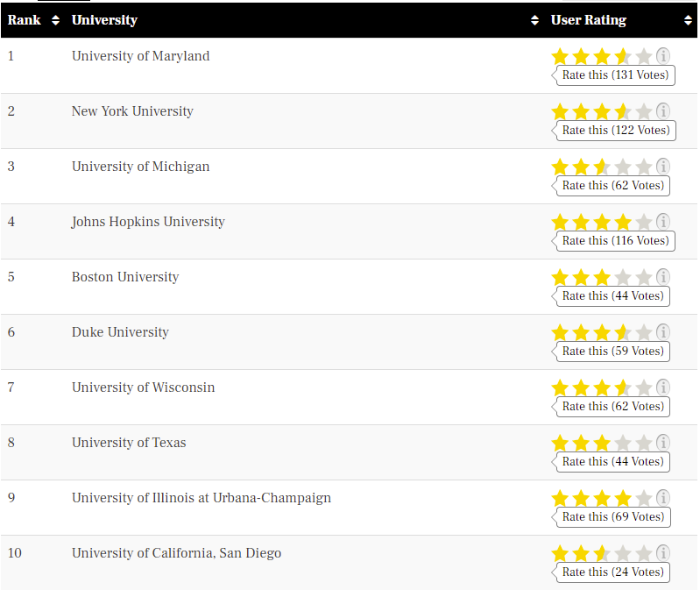
Task: Click Rate this (116 Votes) for Johns Hopkins
Action: coord(615,241)
